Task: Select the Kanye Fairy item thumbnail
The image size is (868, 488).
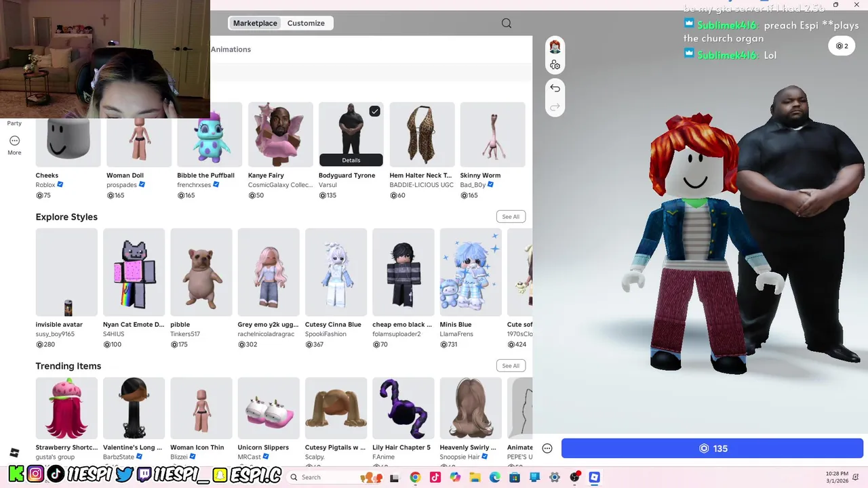Action: coord(281,134)
